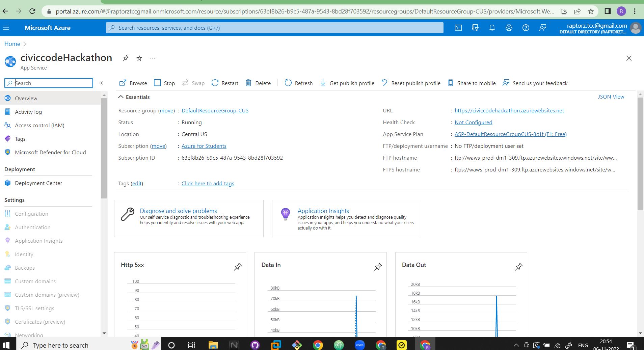The image size is (644, 350).
Task: Collapse the left resource menu
Action: tap(101, 83)
